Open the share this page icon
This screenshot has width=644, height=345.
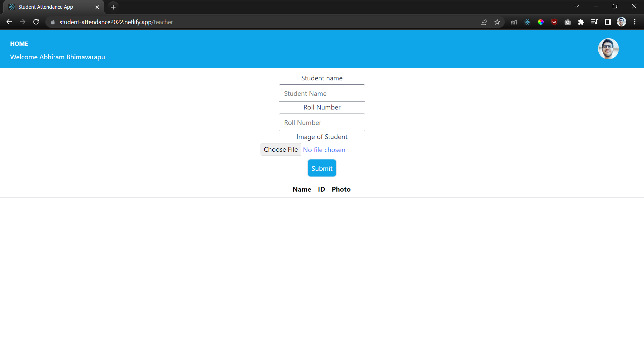click(x=484, y=22)
